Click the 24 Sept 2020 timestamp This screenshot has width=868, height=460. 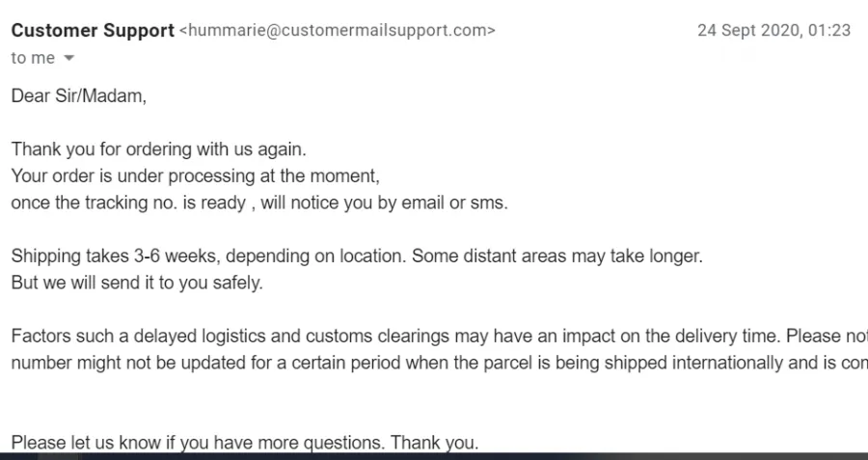(773, 30)
